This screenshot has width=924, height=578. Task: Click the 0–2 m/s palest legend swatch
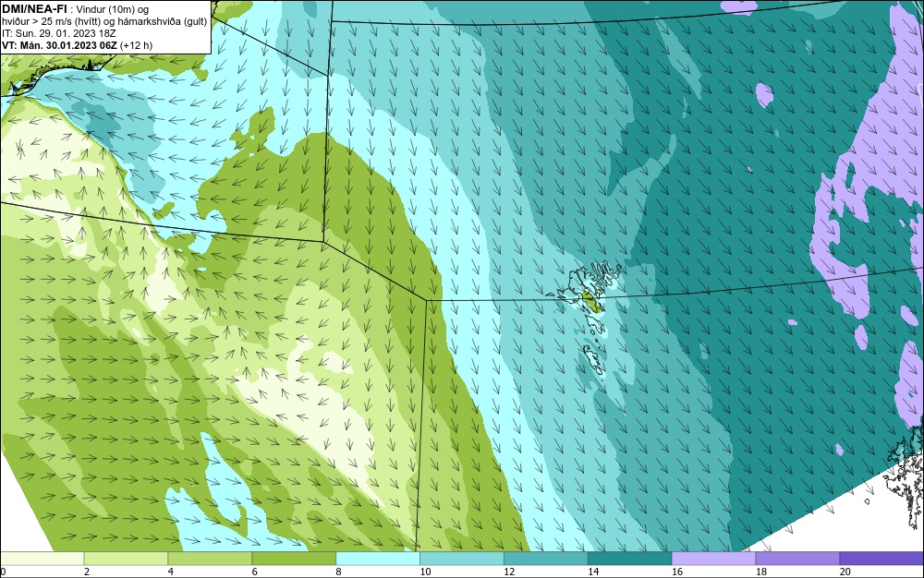point(42,558)
